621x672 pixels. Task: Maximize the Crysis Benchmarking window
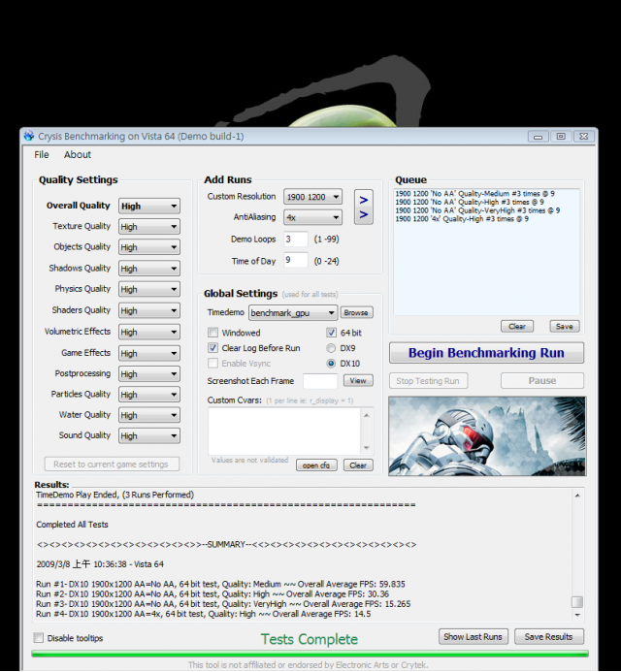(561, 137)
